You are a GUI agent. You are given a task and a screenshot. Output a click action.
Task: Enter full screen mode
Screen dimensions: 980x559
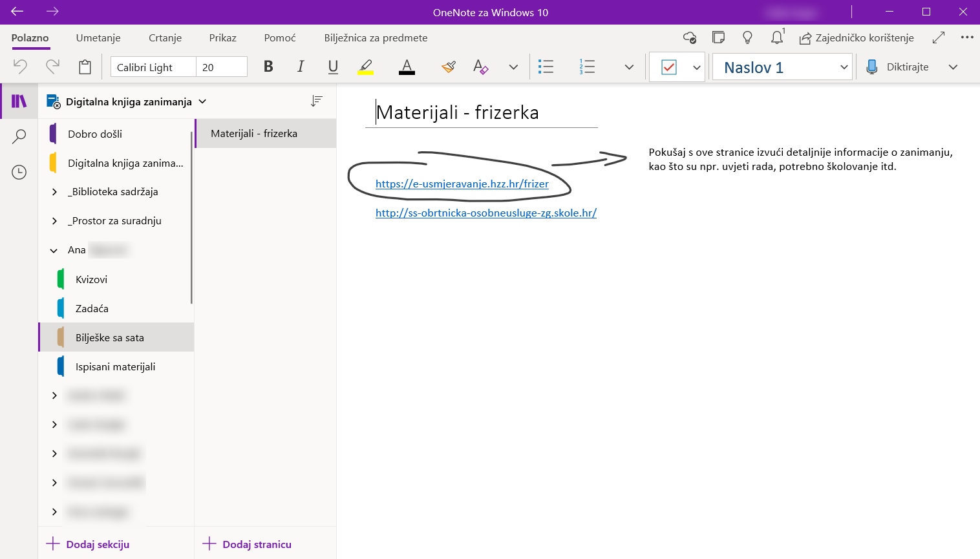tap(939, 37)
